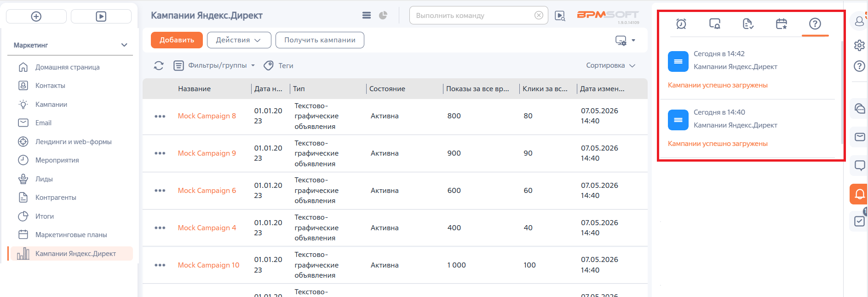Viewport: 868px width, 297px height.
Task: Open the calendar notices tab
Action: (782, 24)
